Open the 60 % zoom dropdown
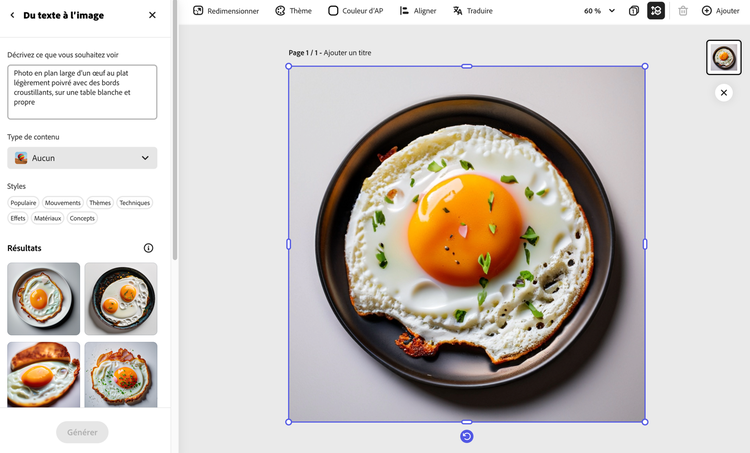The width and height of the screenshot is (750, 453). tap(599, 11)
